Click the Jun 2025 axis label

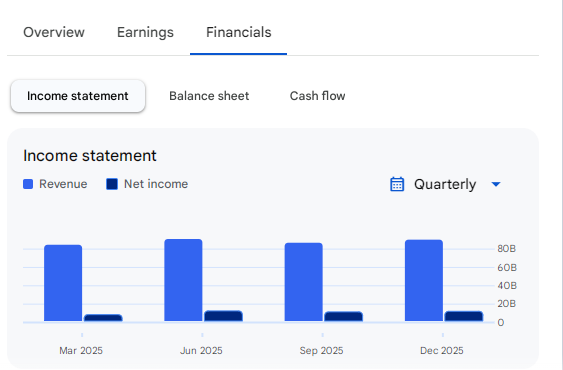201,351
